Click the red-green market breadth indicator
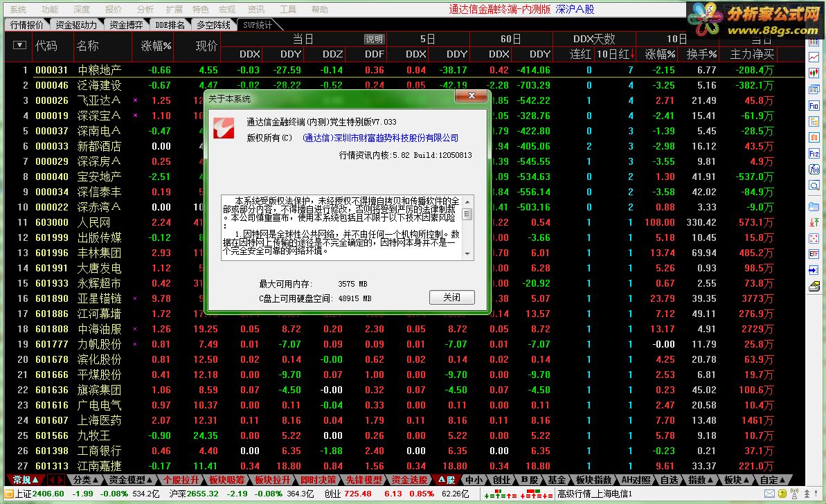Viewport: 826px width, 504px height. coord(519,494)
